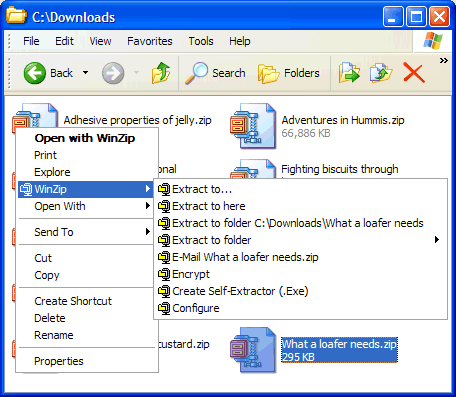Open Properties from context menu
The image size is (456, 397).
coord(59,361)
